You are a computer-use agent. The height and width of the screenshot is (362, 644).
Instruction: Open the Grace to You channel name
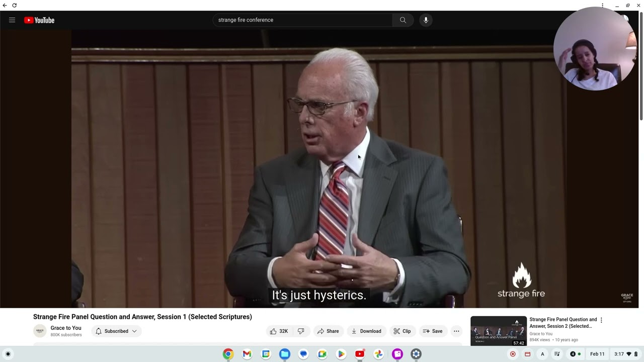66,328
